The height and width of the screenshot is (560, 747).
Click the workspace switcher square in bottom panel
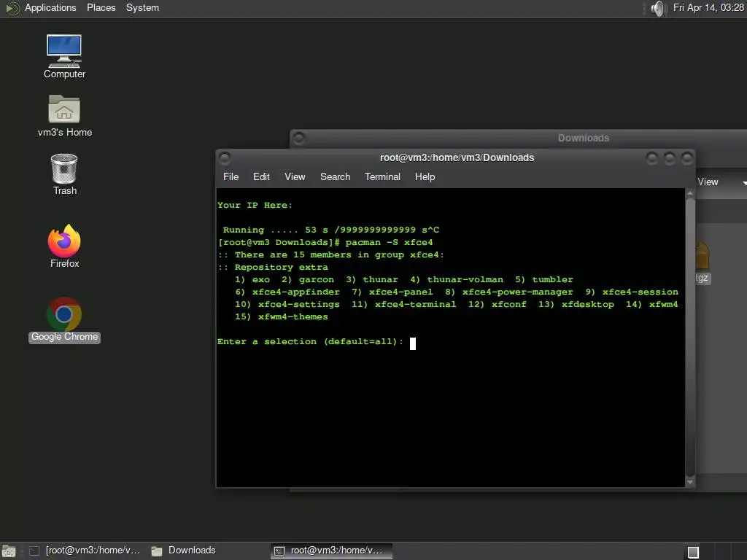pyautogui.click(x=693, y=552)
